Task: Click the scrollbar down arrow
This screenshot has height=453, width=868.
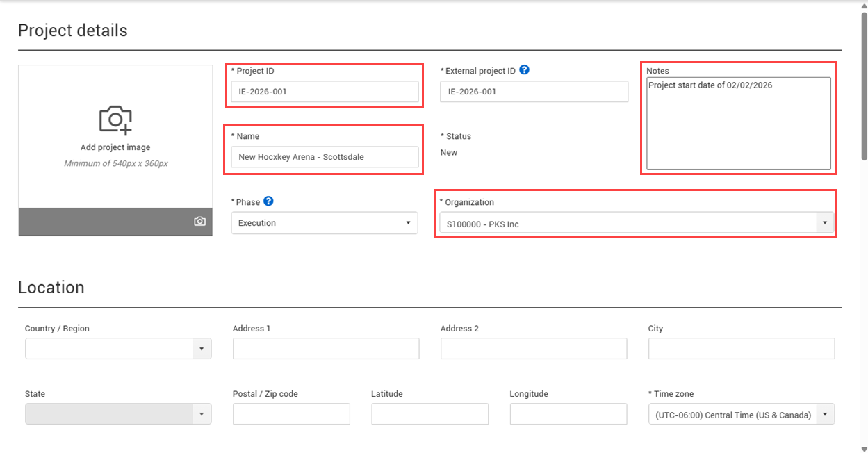Action: [863, 448]
